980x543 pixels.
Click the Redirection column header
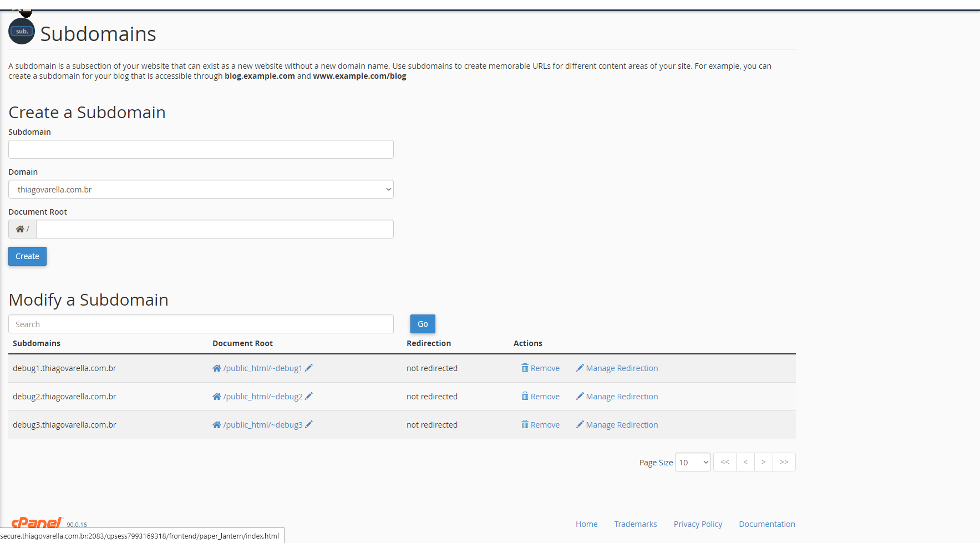pyautogui.click(x=429, y=343)
